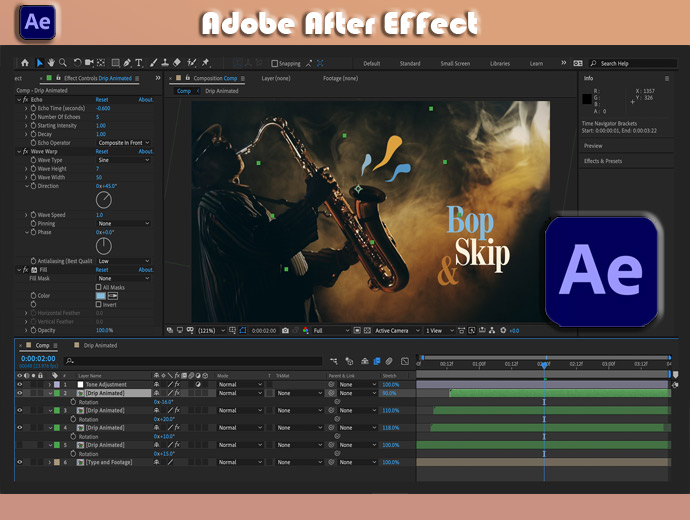Select the Clone Stamp tool
Image resolution: width=690 pixels, height=520 pixels.
pos(165,63)
